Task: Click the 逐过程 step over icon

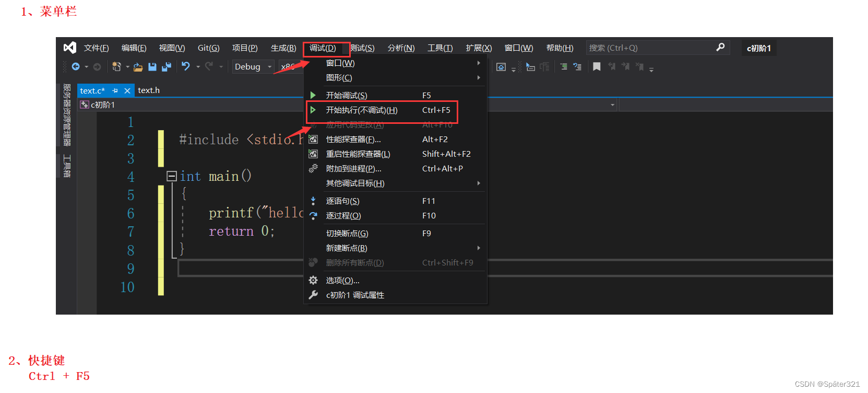Action: [x=313, y=215]
